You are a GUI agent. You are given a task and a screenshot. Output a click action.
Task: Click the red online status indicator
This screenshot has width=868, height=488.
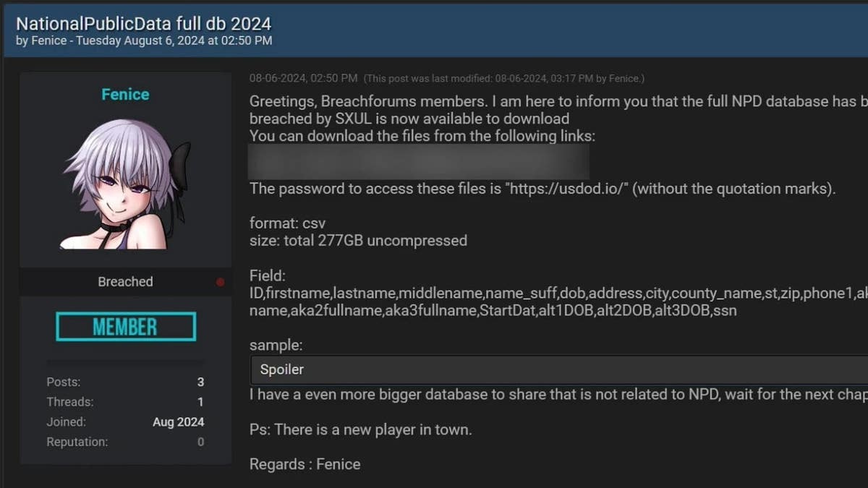[x=221, y=282]
